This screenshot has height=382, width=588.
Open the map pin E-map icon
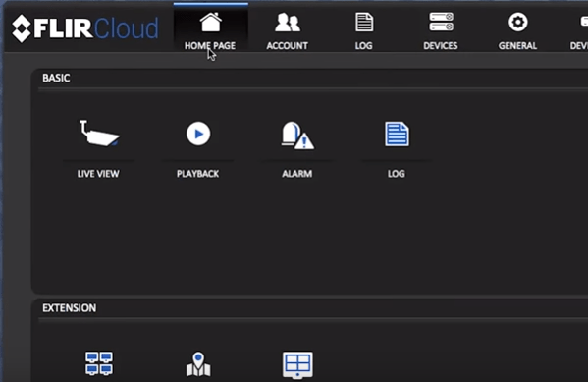198,363
